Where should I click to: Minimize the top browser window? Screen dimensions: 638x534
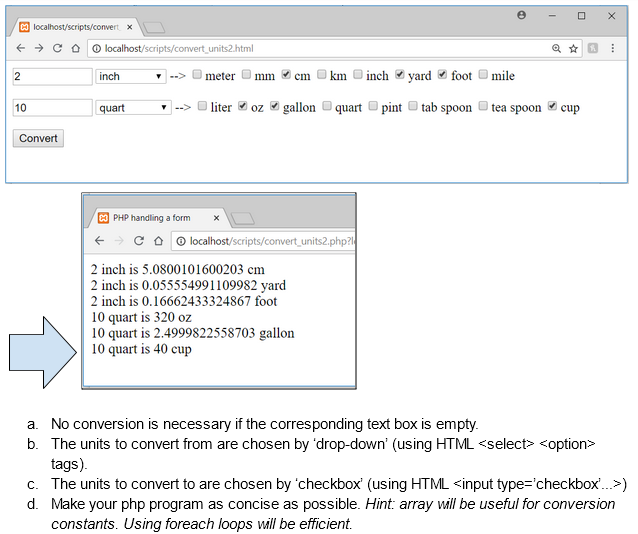click(x=552, y=15)
